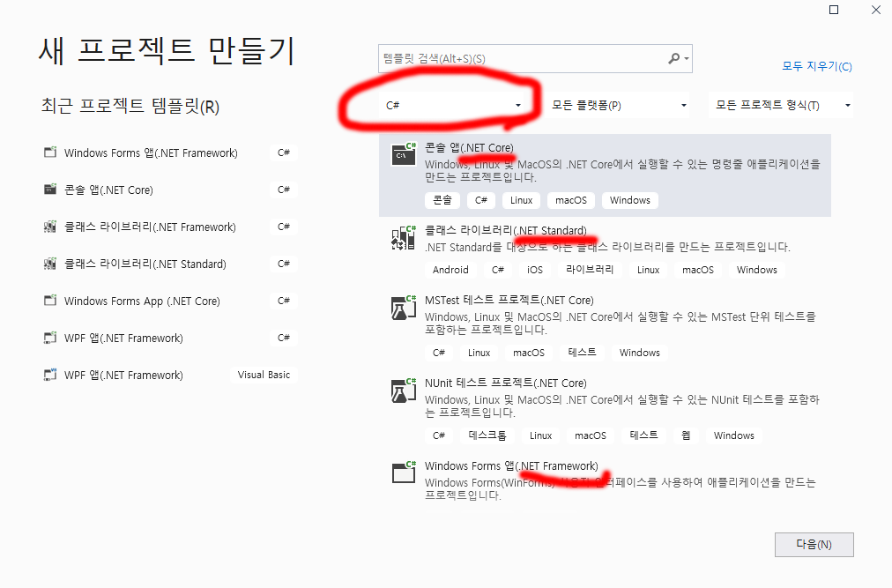Click the Windows Forms 앱(.NET Framework) icon in results list

404,472
